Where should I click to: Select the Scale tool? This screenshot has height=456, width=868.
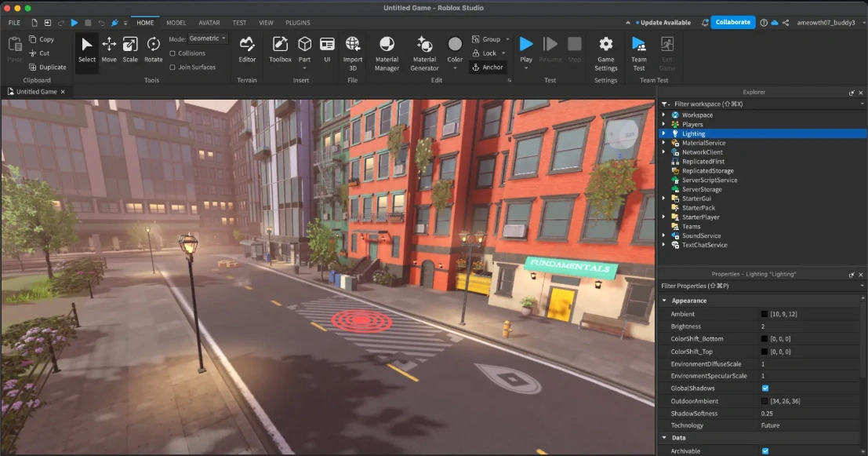pyautogui.click(x=130, y=49)
